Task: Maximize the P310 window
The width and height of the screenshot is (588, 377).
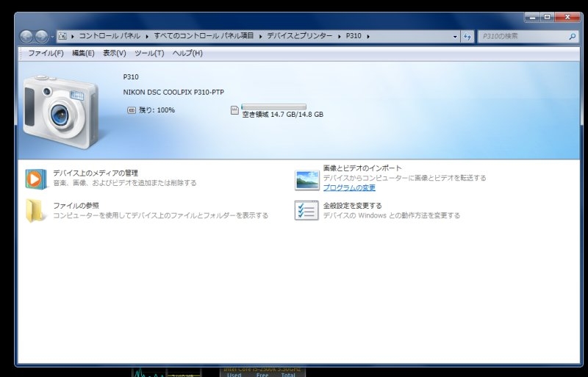Action: (548, 17)
